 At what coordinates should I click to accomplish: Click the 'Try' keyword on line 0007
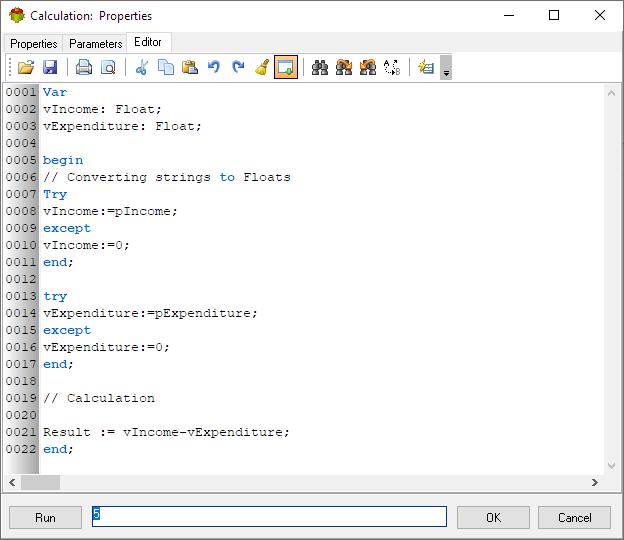[55, 195]
